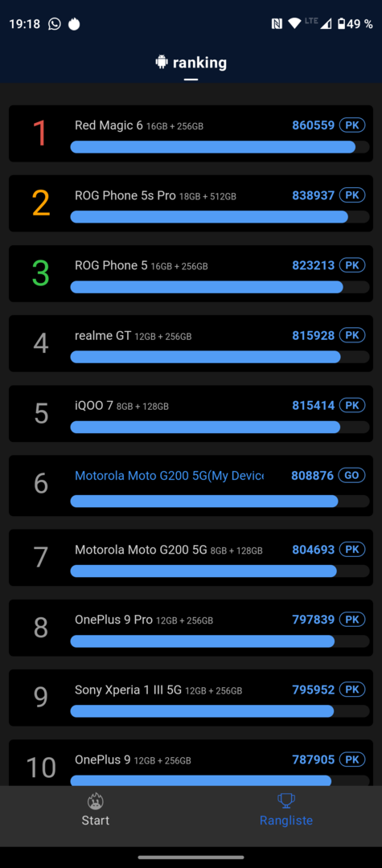
Task: Tap the Android robot icon beside ranking
Action: [162, 62]
